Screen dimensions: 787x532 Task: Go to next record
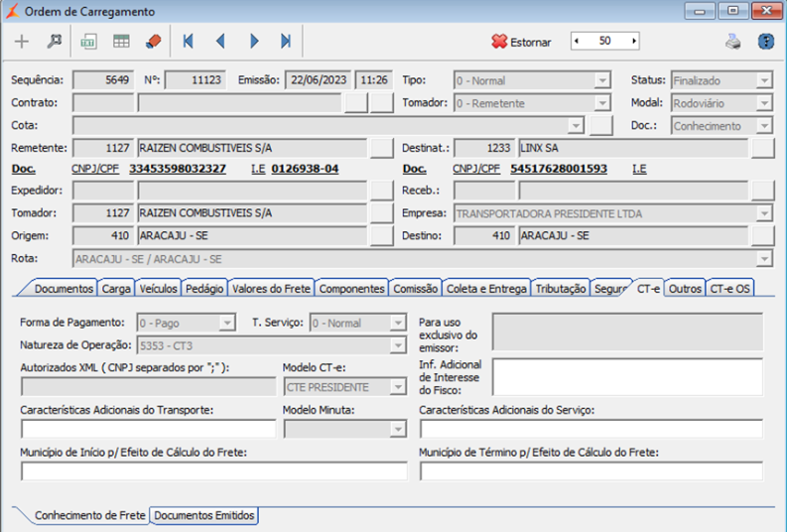(254, 41)
